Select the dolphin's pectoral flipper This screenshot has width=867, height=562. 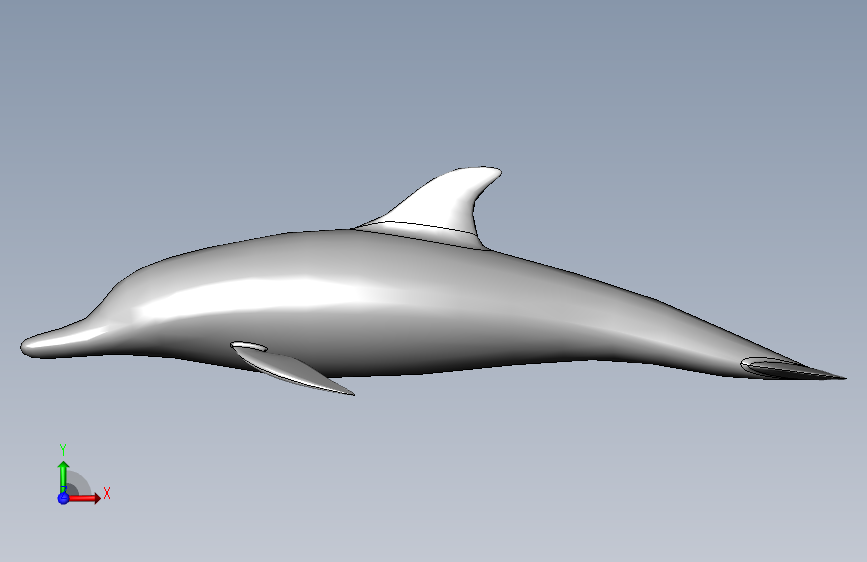(x=291, y=367)
